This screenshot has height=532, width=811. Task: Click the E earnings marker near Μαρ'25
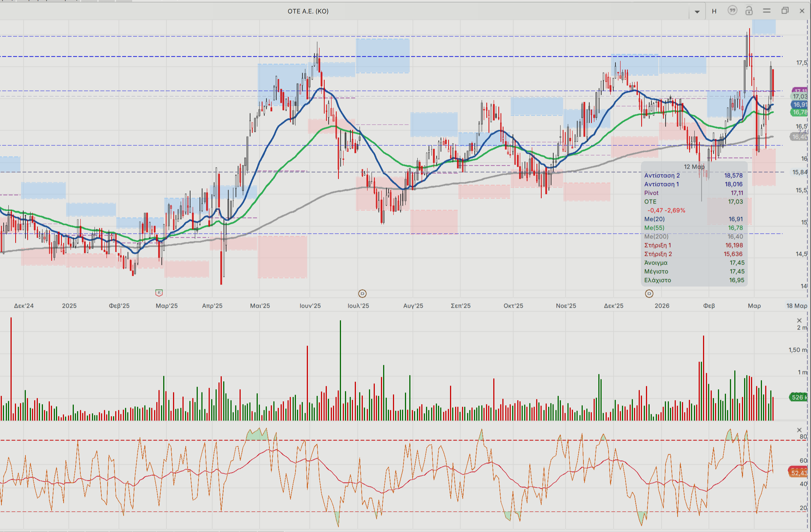click(159, 293)
